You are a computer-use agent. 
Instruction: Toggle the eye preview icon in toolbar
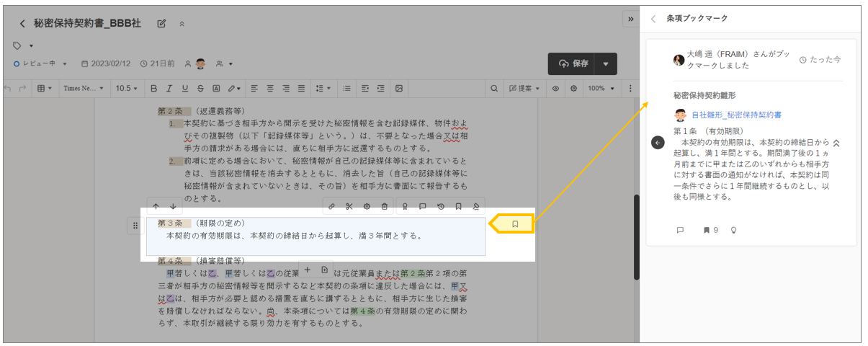click(x=555, y=88)
